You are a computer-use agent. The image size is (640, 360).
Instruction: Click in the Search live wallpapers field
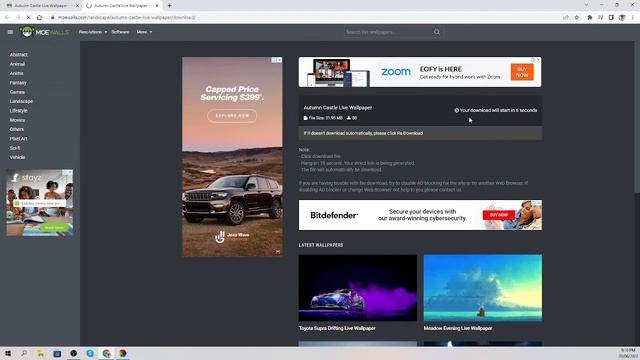388,32
